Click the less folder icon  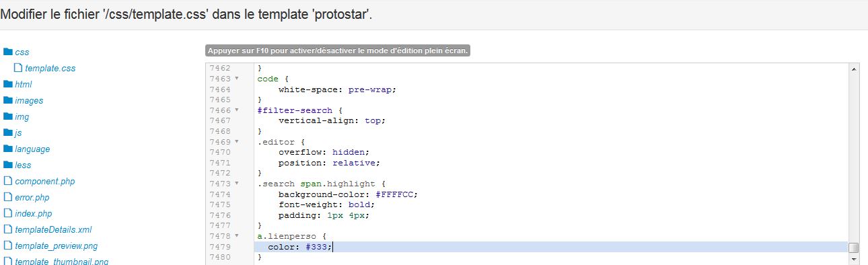[x=8, y=165]
